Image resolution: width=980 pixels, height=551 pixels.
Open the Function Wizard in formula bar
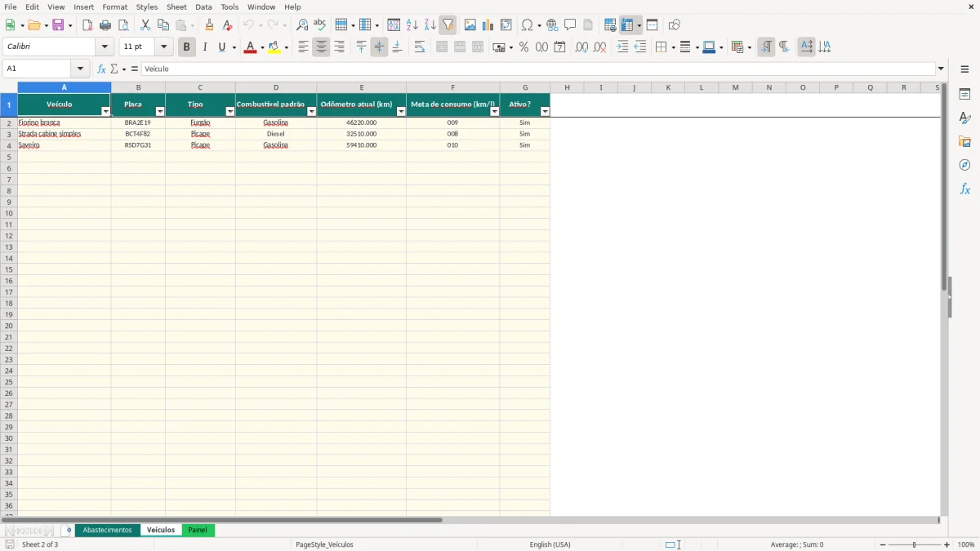point(101,69)
